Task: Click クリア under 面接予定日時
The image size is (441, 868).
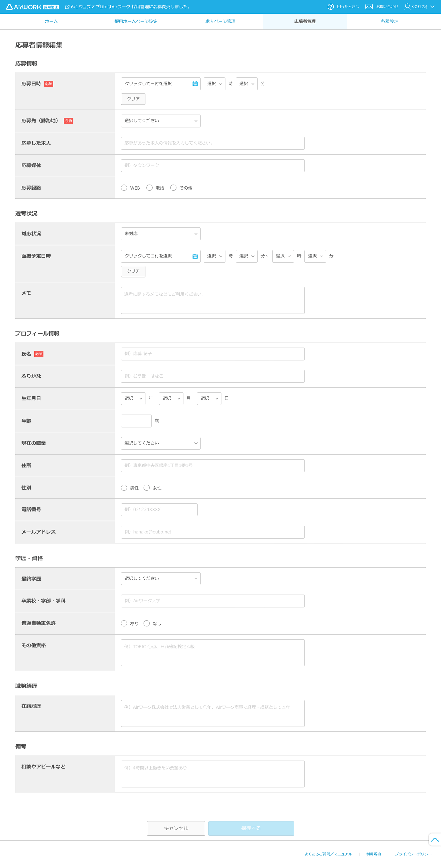Action: (x=133, y=271)
